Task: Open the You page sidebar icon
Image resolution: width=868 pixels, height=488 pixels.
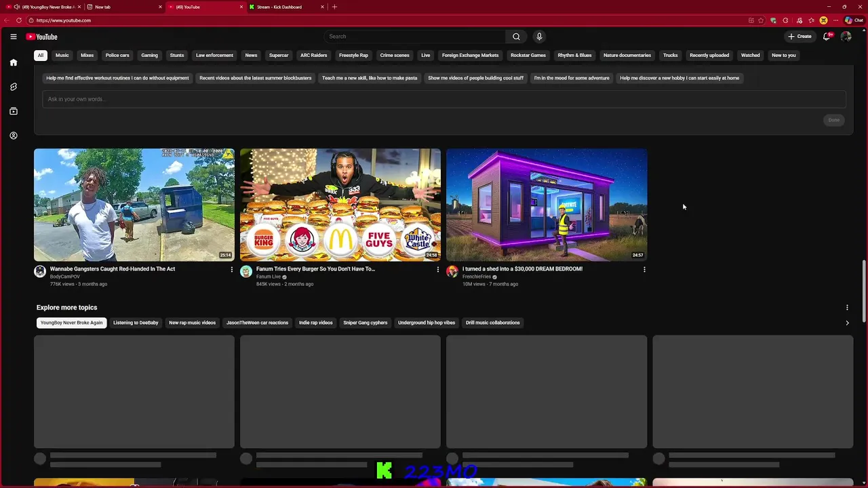Action: click(x=14, y=136)
